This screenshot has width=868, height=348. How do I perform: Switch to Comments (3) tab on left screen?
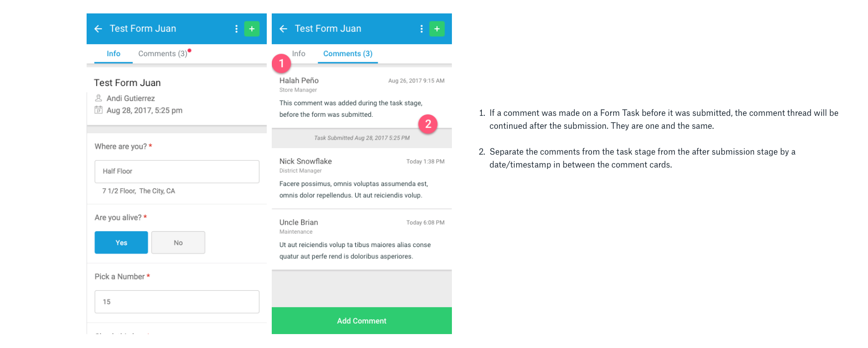click(163, 54)
